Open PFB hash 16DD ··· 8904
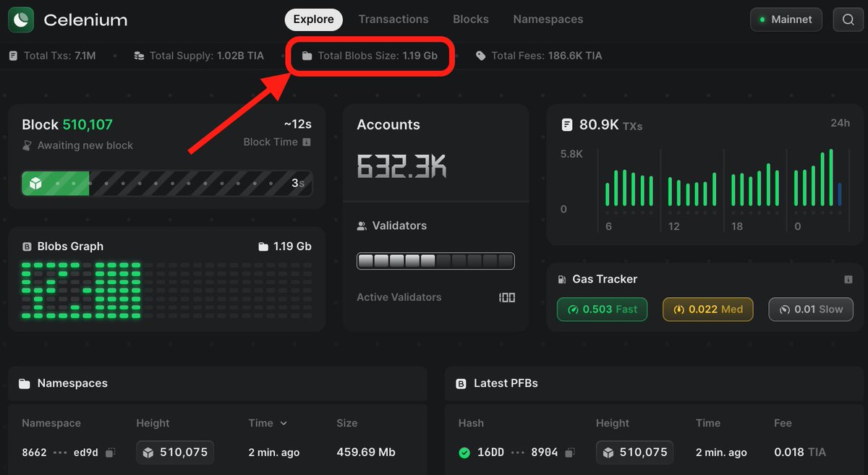This screenshot has width=868, height=475. [x=517, y=453]
